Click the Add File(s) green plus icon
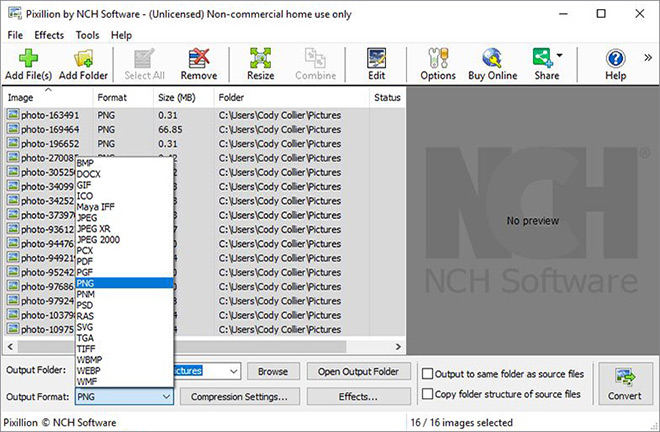 (x=28, y=58)
